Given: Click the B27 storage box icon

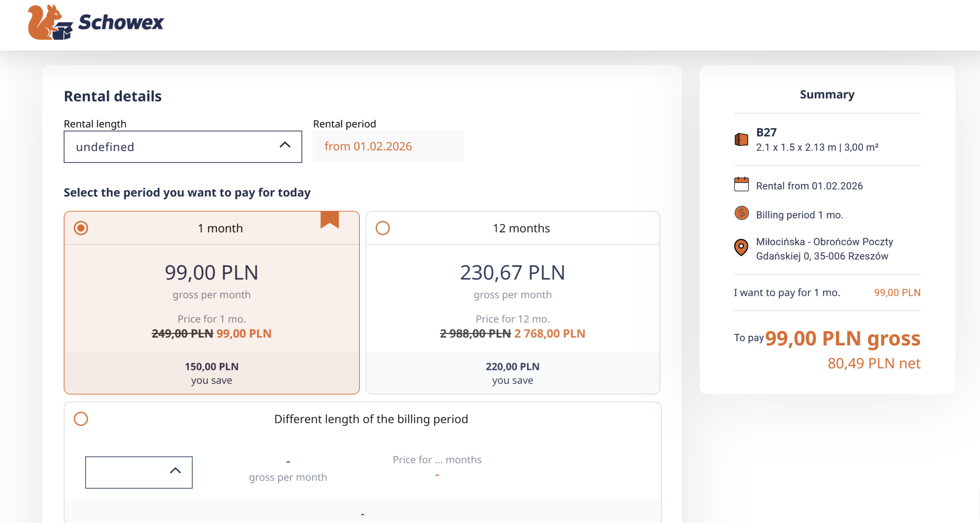Looking at the screenshot, I should pyautogui.click(x=741, y=139).
